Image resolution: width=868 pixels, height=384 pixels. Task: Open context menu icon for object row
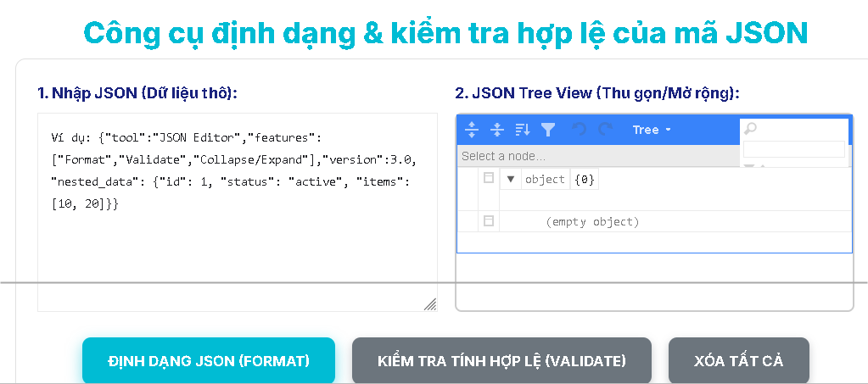click(488, 179)
